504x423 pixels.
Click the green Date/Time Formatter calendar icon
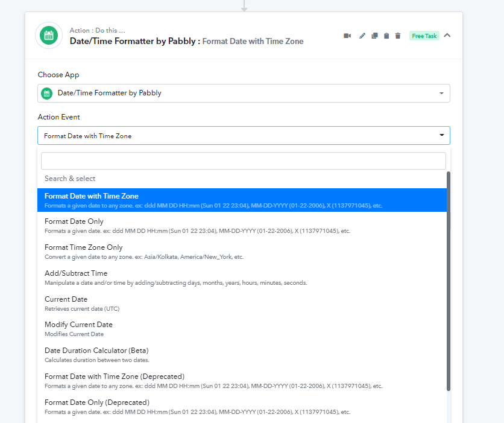tap(49, 36)
